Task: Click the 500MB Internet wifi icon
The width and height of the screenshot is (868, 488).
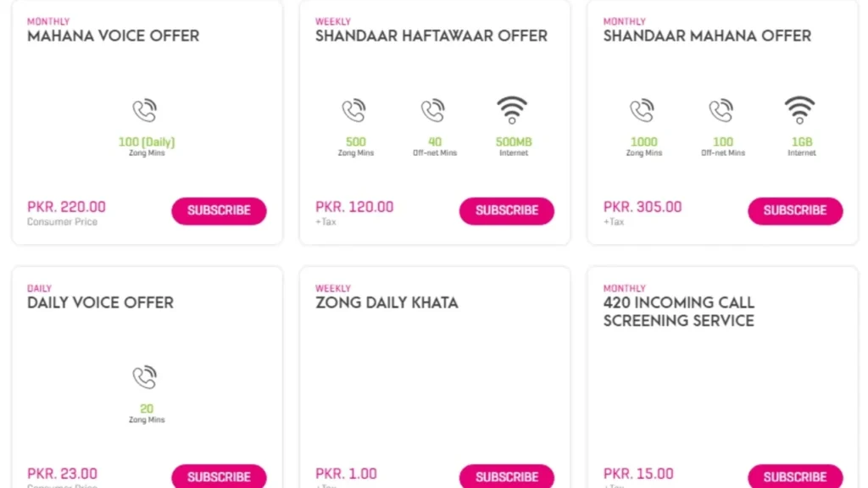Action: coord(512,110)
